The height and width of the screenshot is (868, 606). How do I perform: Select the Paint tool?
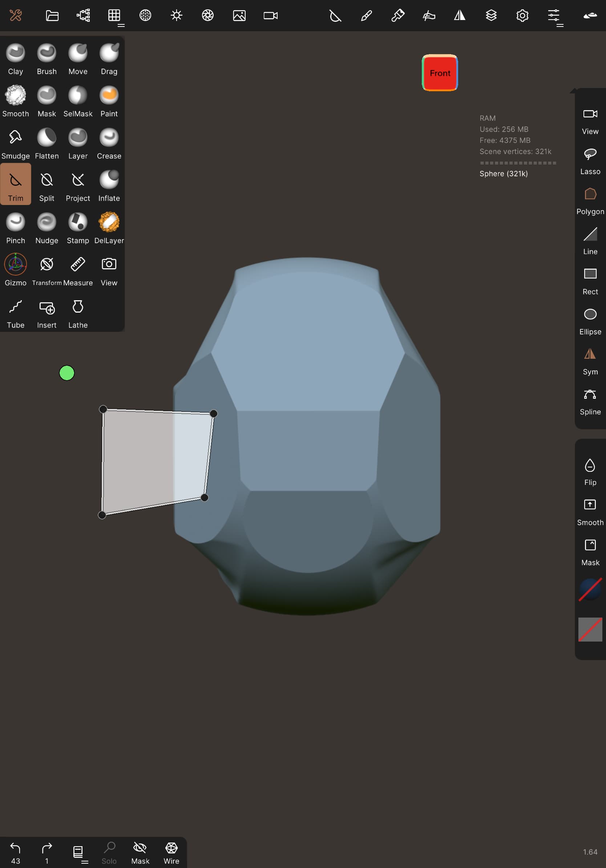coord(109,101)
